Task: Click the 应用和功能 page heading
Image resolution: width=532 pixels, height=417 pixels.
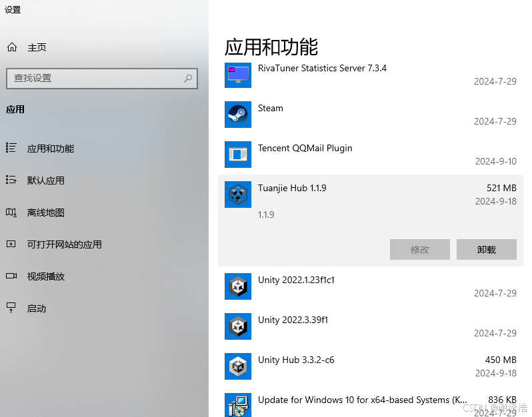Action: pyautogui.click(x=271, y=47)
